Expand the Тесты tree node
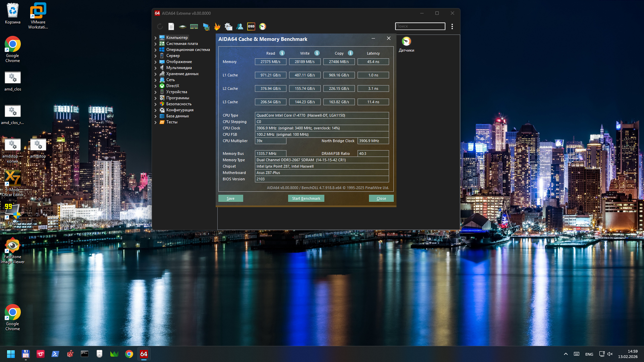This screenshot has height=362, width=644. click(156, 122)
